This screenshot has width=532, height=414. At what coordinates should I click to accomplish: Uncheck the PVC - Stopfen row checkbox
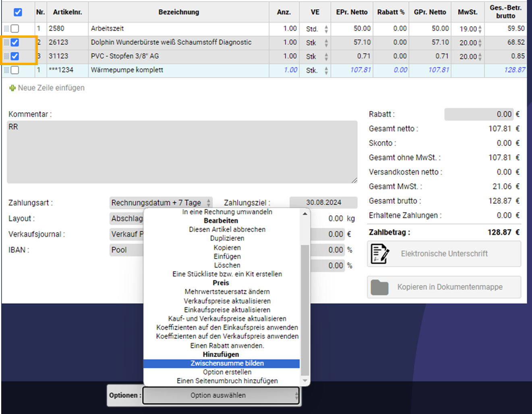coord(15,56)
